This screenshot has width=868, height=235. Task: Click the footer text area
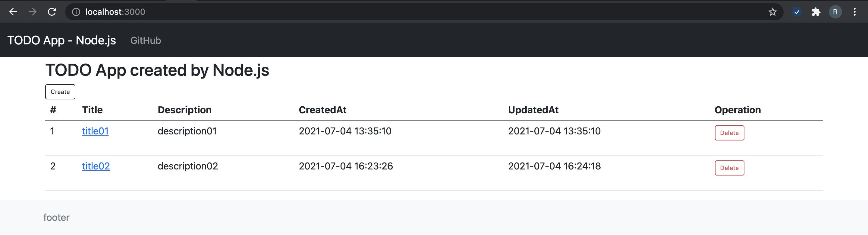click(x=56, y=217)
